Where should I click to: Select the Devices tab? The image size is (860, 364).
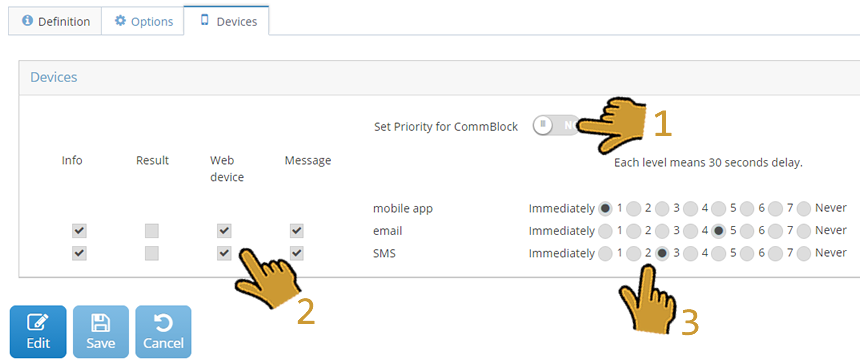point(227,21)
